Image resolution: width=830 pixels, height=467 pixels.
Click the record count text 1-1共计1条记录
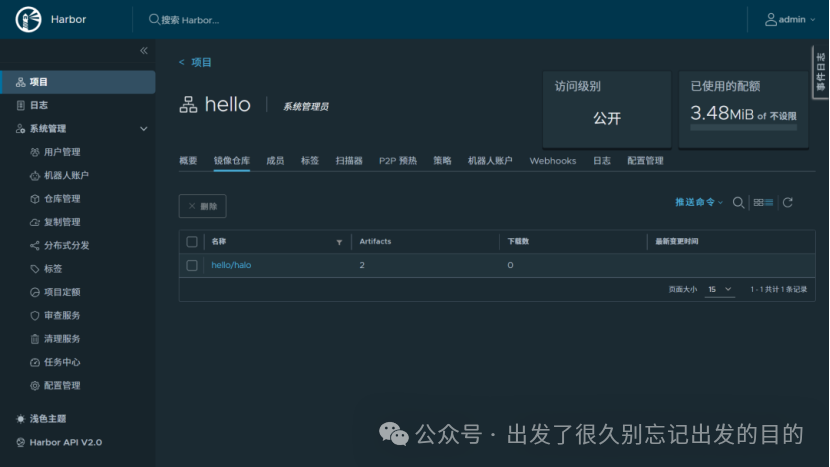click(779, 290)
